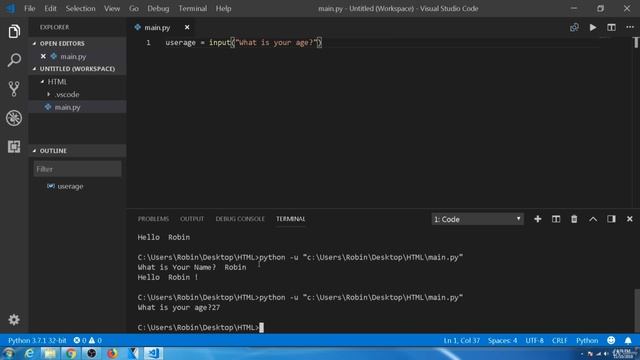
Task: Open Firefox from the taskbar
Action: (112, 353)
